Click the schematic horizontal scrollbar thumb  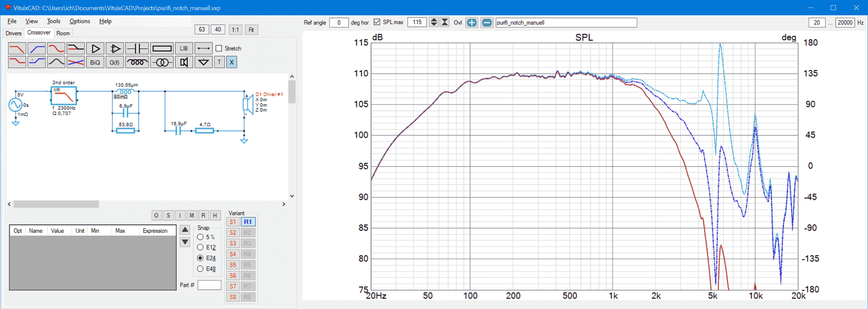pyautogui.click(x=56, y=204)
